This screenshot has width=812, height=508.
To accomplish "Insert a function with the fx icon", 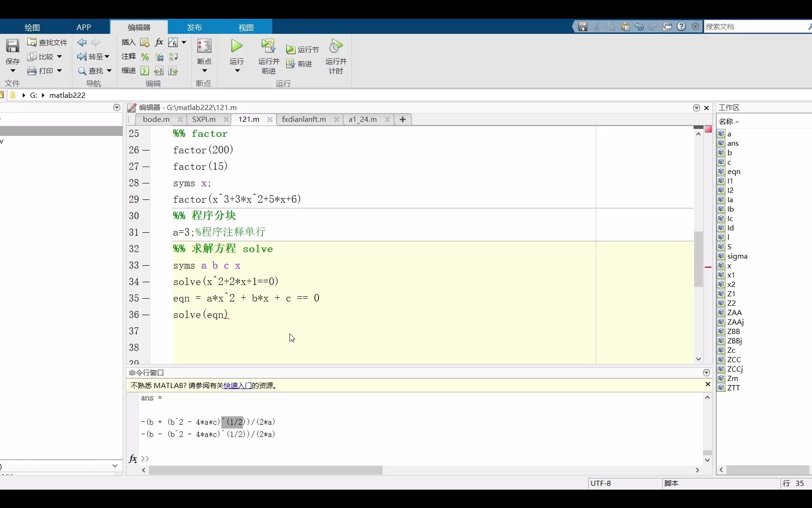I will [159, 42].
